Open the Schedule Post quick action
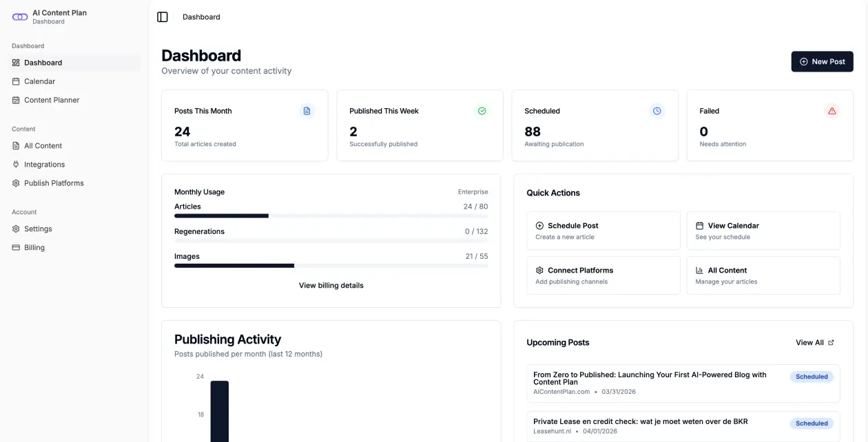The width and height of the screenshot is (868, 442). pyautogui.click(x=603, y=231)
